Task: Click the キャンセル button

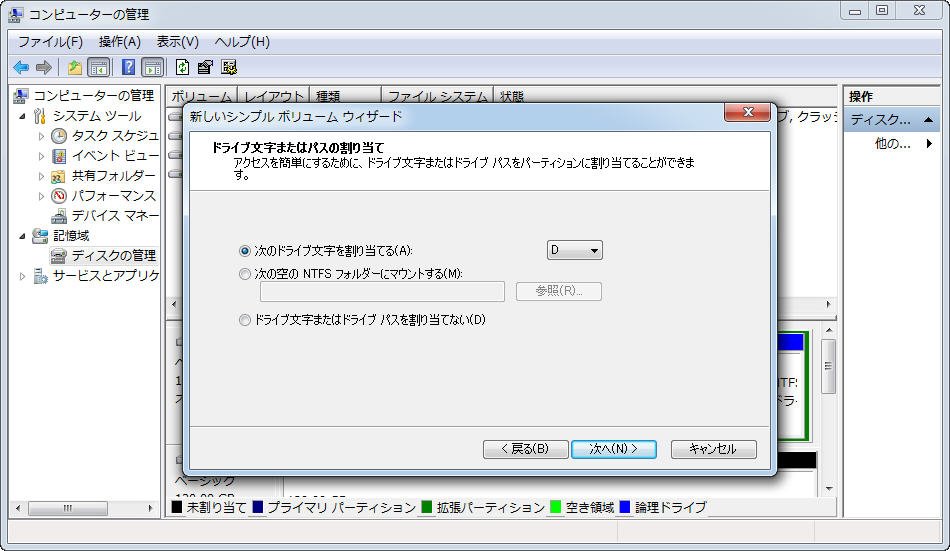Action: (714, 449)
